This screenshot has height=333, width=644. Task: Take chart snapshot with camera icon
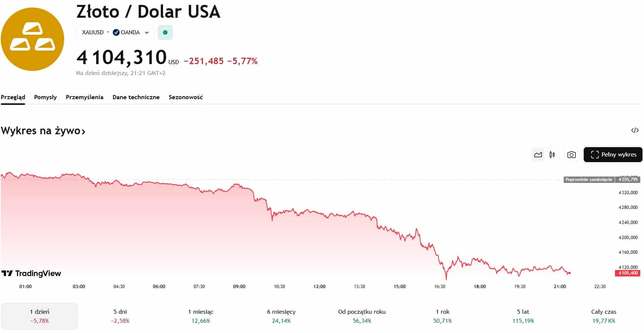[572, 155]
